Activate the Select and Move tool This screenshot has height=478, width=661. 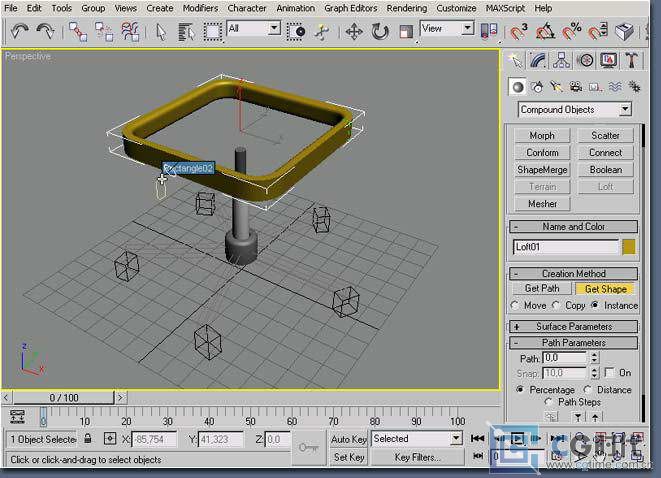click(354, 32)
